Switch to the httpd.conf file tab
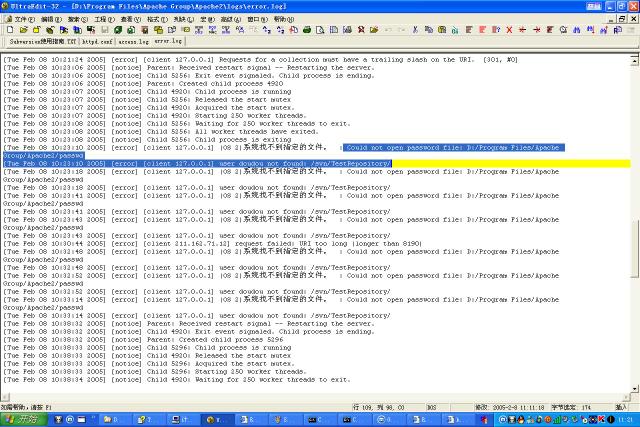 pos(97,42)
